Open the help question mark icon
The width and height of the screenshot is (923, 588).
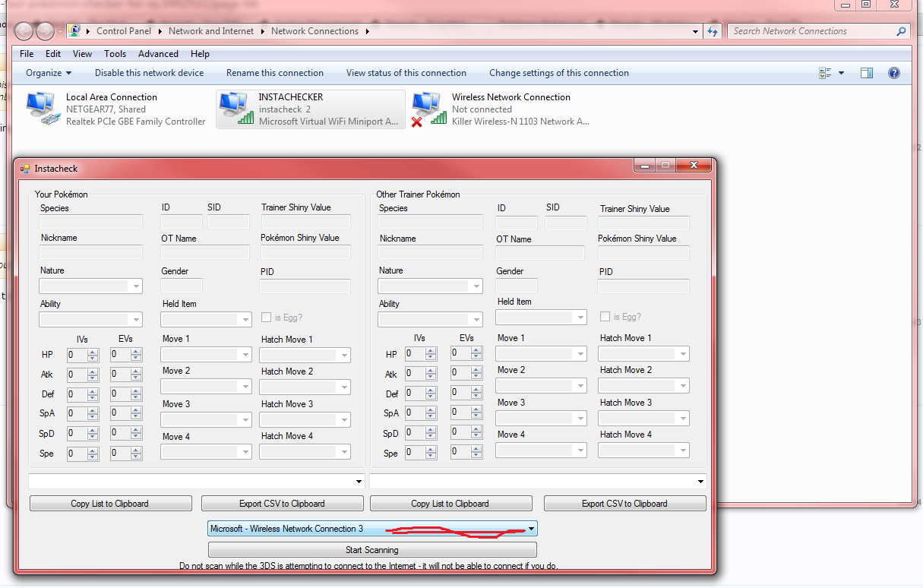[x=894, y=73]
